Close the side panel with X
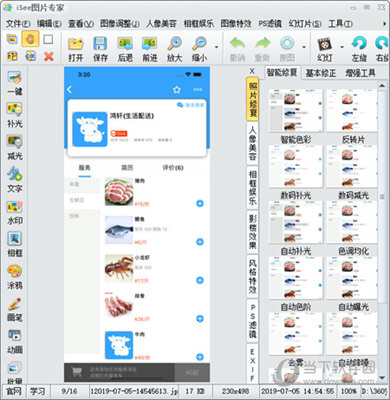390x400 pixels. click(x=252, y=71)
